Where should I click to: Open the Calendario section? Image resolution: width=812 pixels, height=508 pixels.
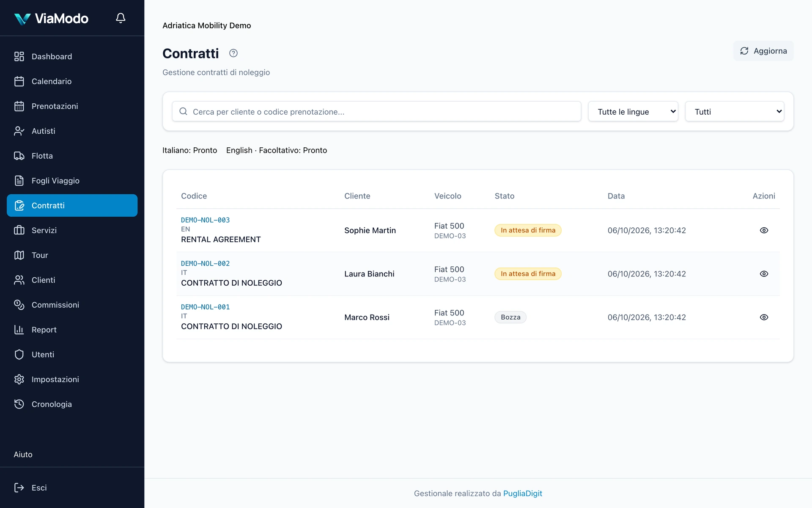tap(72, 81)
